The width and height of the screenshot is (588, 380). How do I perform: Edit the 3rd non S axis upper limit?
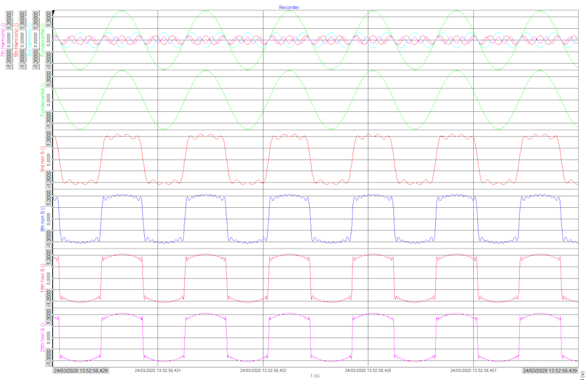pyautogui.click(x=49, y=138)
